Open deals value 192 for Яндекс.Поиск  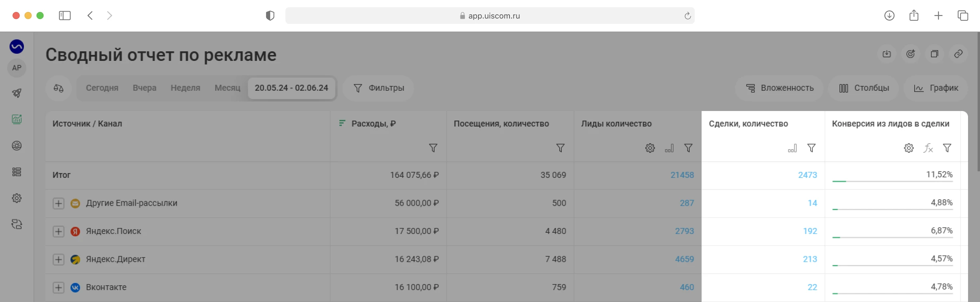[x=810, y=231]
